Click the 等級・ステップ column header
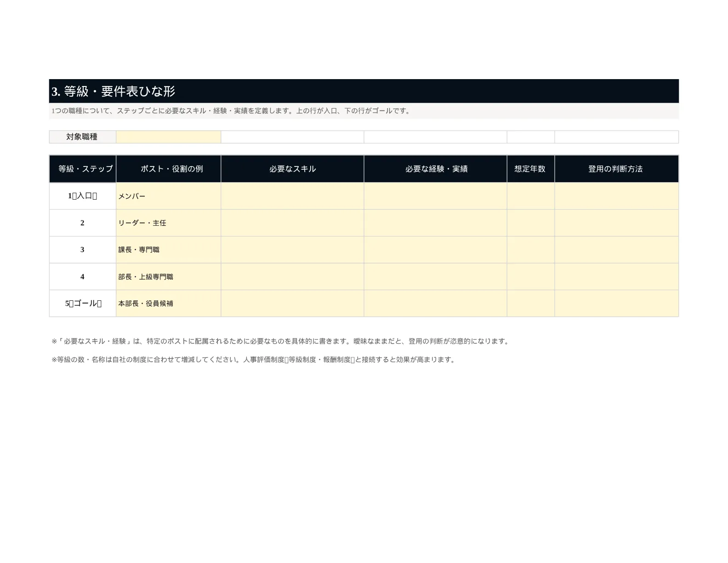The height and width of the screenshot is (563, 728). pos(83,169)
